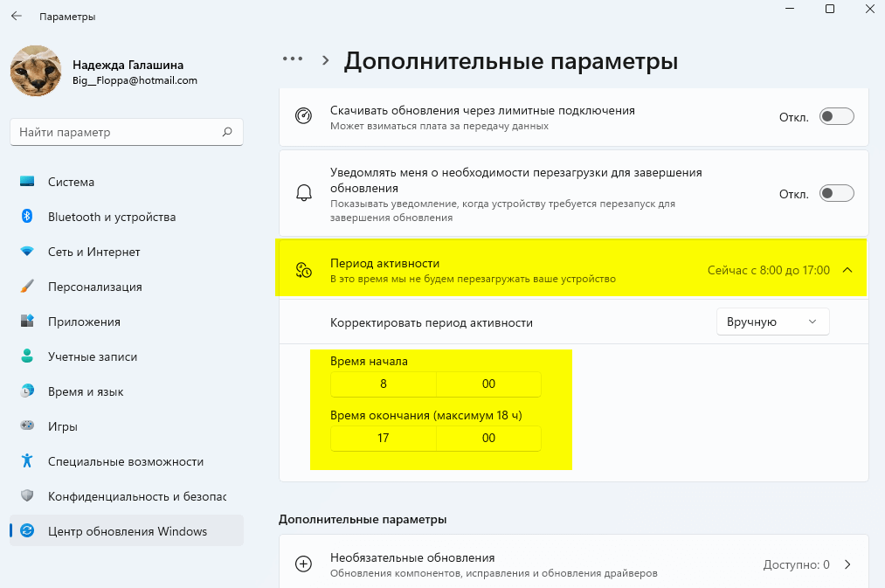Click the breadcrumb chevron before the title
The image size is (885, 588).
(325, 60)
